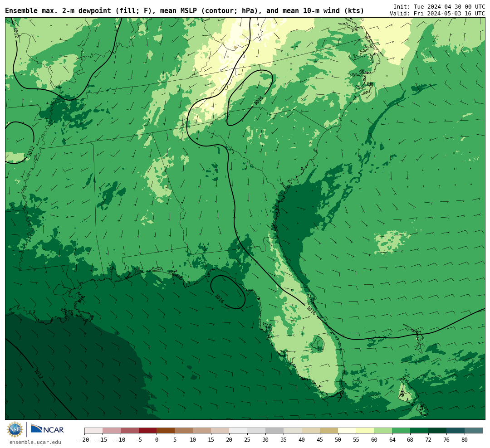Screen dimensions: 490x448
Task: Click the colorbar tick label '64'
Action: (x=392, y=440)
